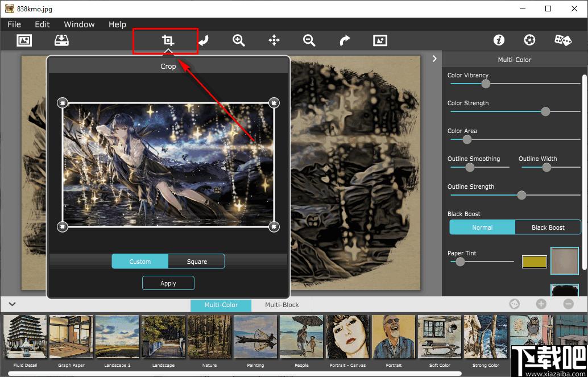Select Square crop mode

[x=197, y=262]
